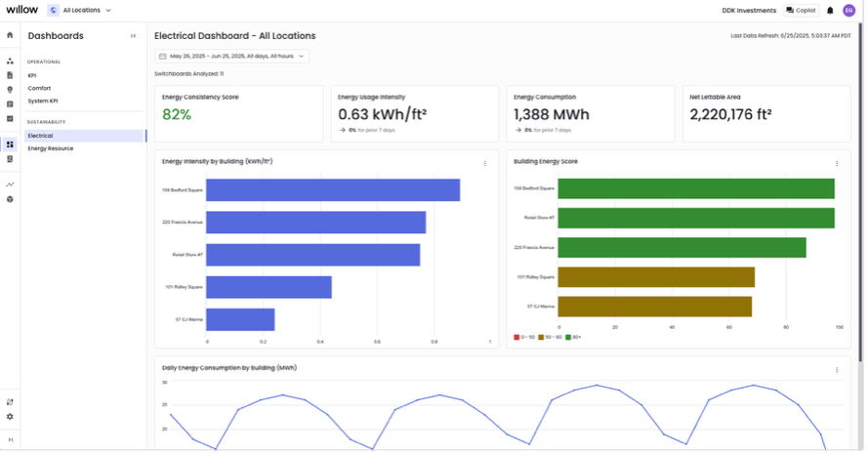Open Energy Intensity chart options menu
The height and width of the screenshot is (453, 868).
click(x=484, y=163)
